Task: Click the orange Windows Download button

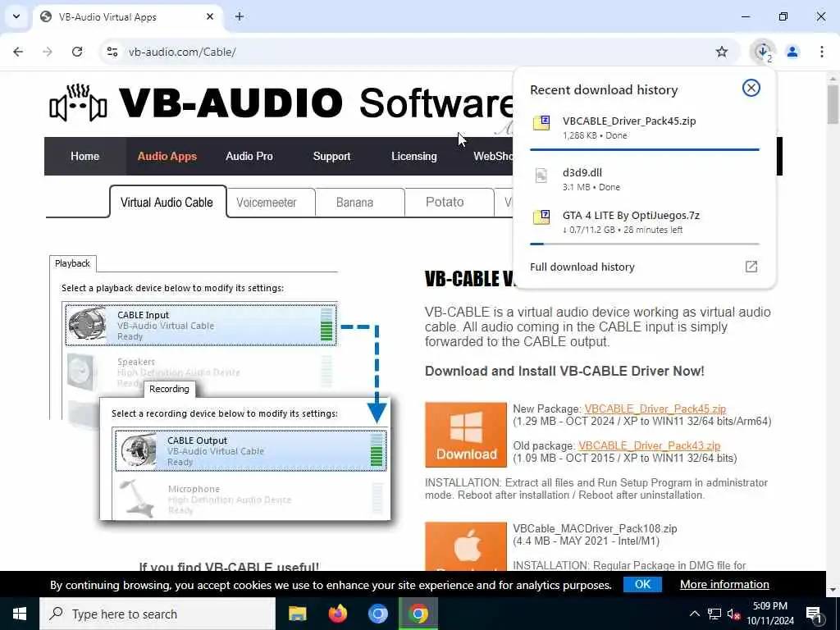Action: point(466,435)
